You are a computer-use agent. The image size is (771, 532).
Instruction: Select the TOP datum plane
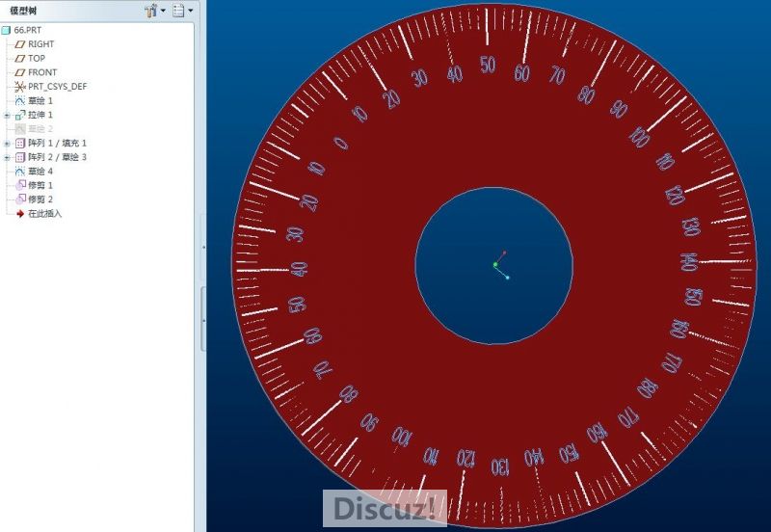coord(37,58)
